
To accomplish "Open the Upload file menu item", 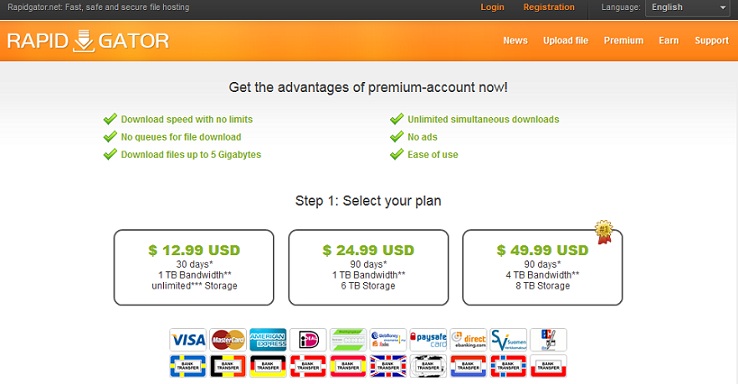I will [x=566, y=40].
